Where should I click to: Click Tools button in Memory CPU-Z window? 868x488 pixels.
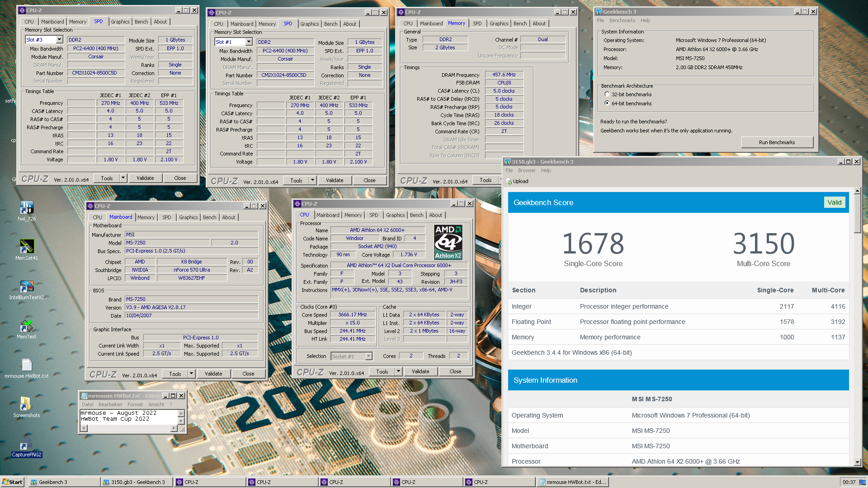click(x=486, y=180)
